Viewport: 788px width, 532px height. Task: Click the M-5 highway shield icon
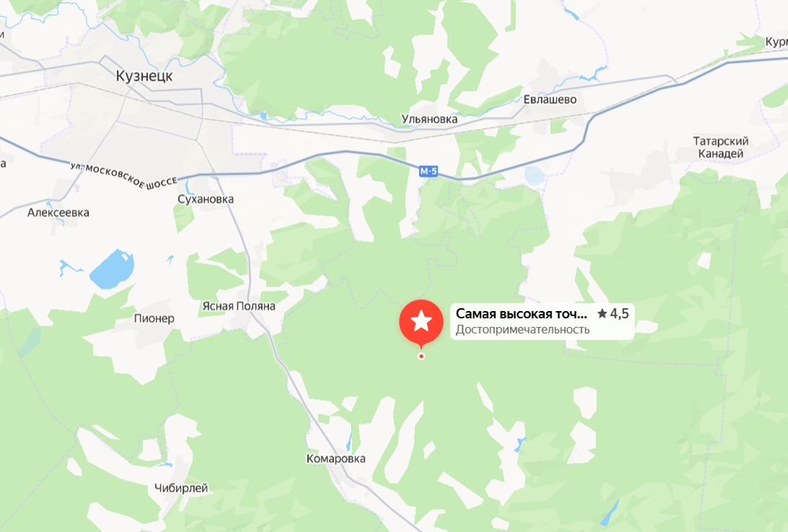coord(428,172)
